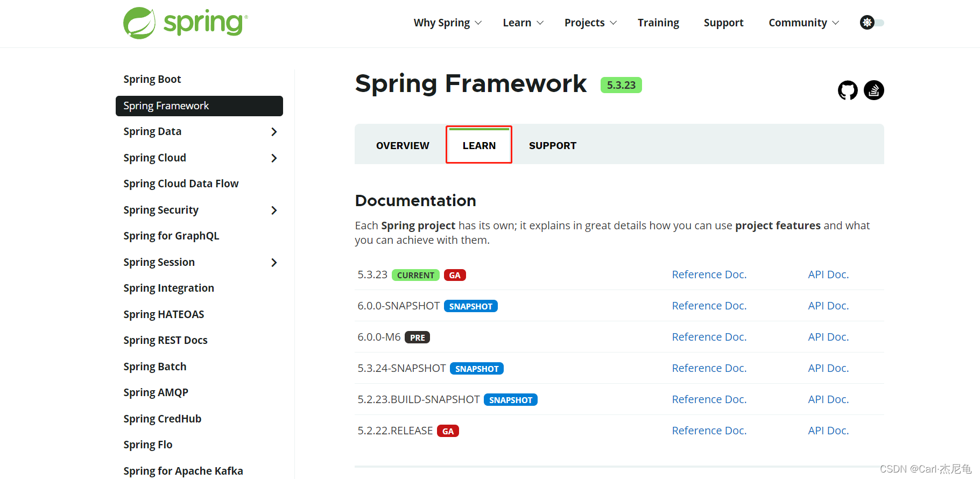The image size is (980, 479).
Task: Click the GA badge on 5.2.22.RELEASE
Action: click(448, 431)
